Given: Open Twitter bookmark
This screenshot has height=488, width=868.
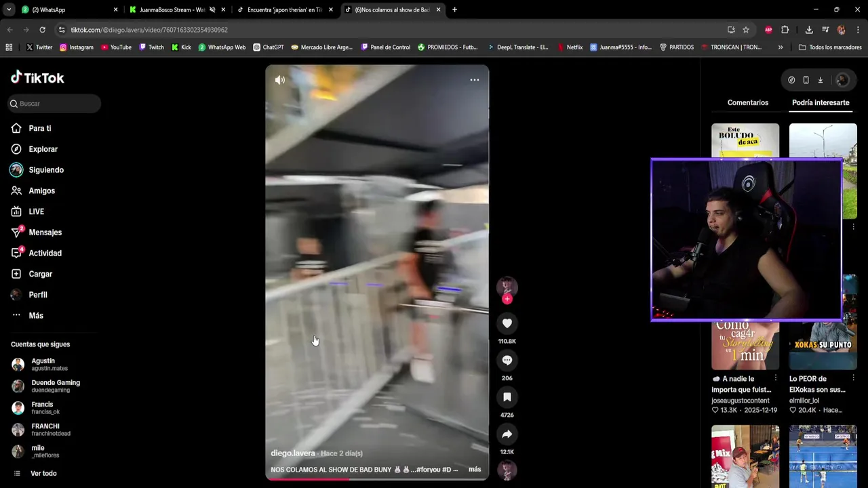Looking at the screenshot, I should 39,47.
